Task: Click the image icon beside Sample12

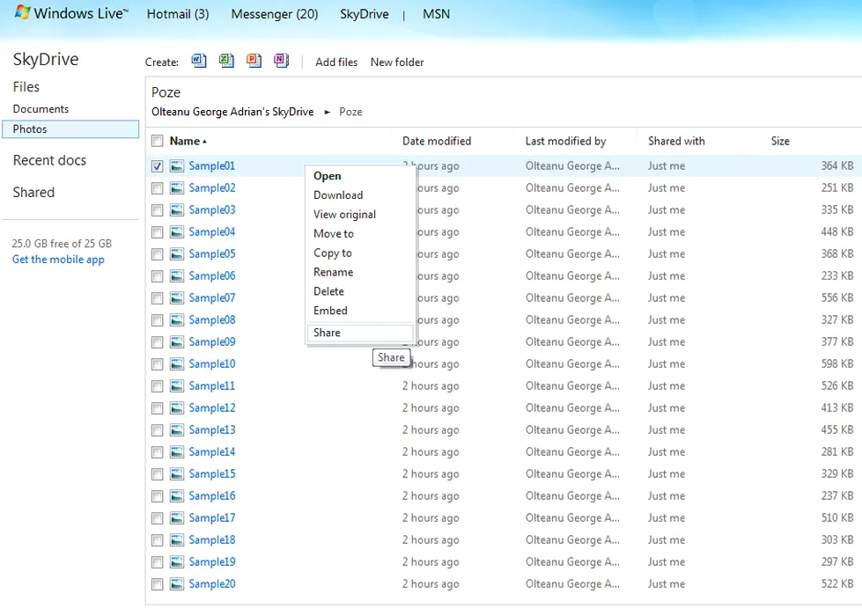Action: (177, 407)
